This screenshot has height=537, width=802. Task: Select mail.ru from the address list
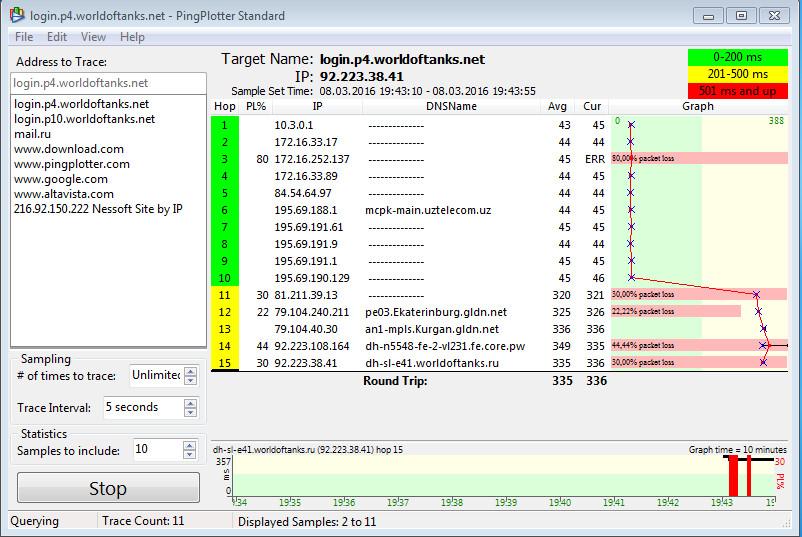click(x=32, y=134)
